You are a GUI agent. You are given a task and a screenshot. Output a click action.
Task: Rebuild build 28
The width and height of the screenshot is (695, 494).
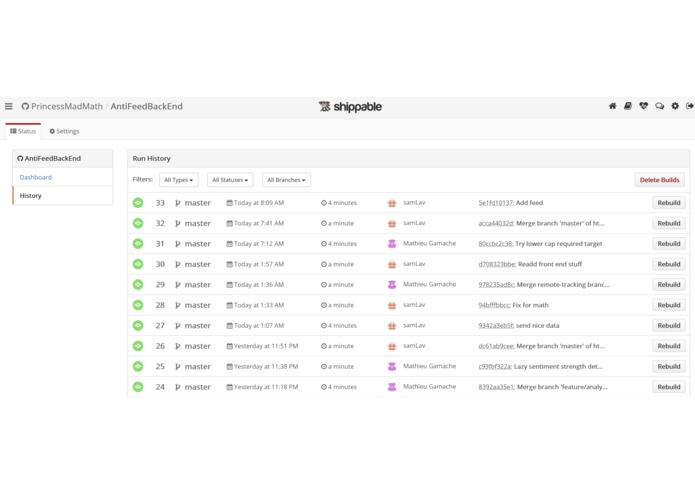pyautogui.click(x=669, y=305)
